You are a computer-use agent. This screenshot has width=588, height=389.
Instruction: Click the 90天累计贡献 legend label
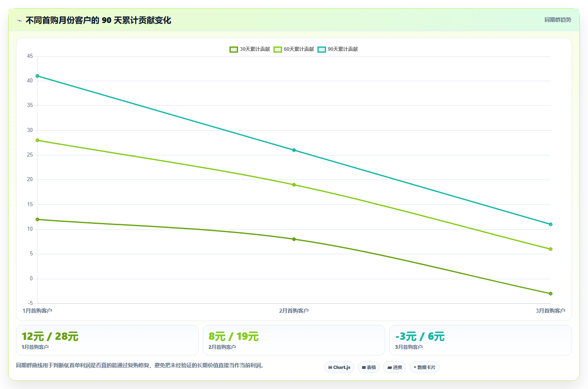pyautogui.click(x=343, y=49)
